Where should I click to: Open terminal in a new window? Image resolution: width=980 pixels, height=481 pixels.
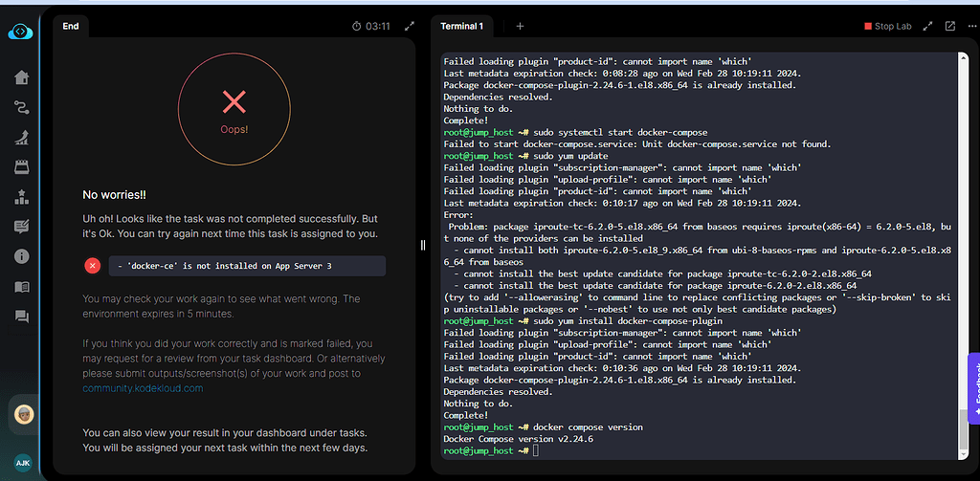949,26
